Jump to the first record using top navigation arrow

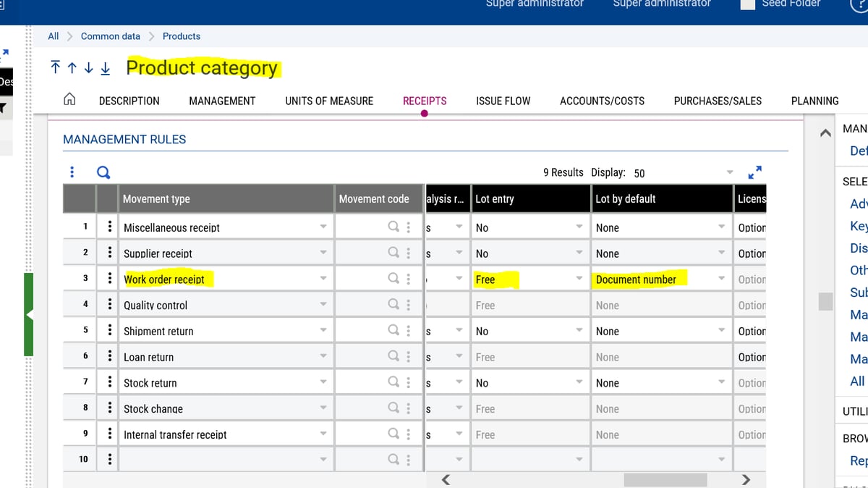[x=54, y=67]
